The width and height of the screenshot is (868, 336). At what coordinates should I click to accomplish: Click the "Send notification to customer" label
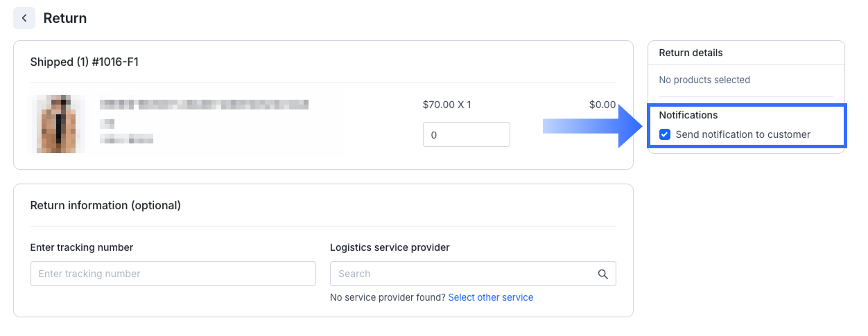(743, 134)
